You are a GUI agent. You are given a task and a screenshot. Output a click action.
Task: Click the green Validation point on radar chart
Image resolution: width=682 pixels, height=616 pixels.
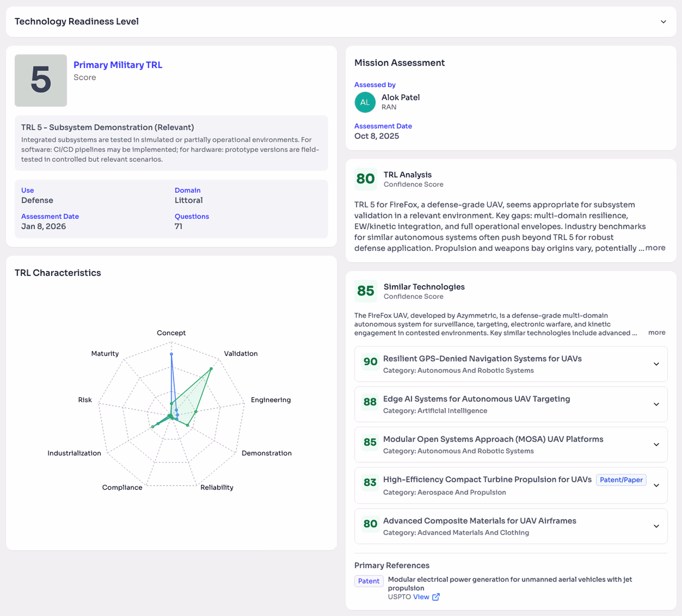[x=211, y=369]
